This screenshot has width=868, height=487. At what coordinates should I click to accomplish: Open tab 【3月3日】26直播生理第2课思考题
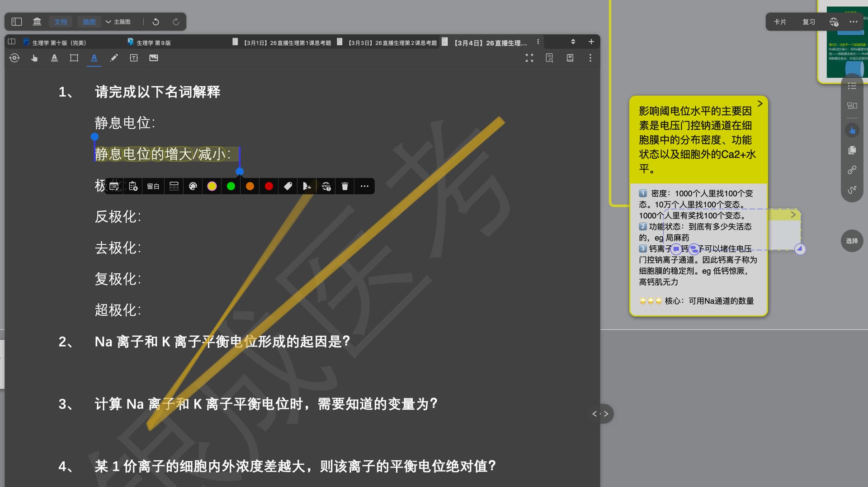(387, 42)
